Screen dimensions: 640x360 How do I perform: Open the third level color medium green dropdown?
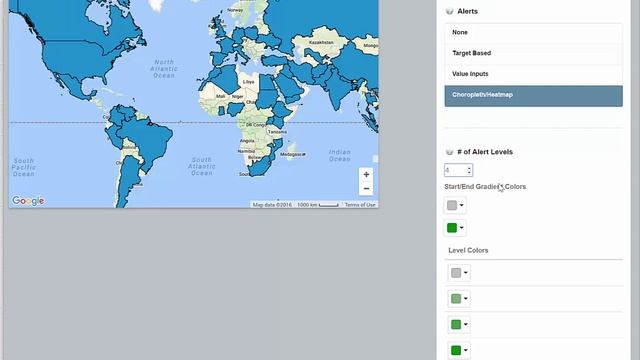(x=459, y=324)
